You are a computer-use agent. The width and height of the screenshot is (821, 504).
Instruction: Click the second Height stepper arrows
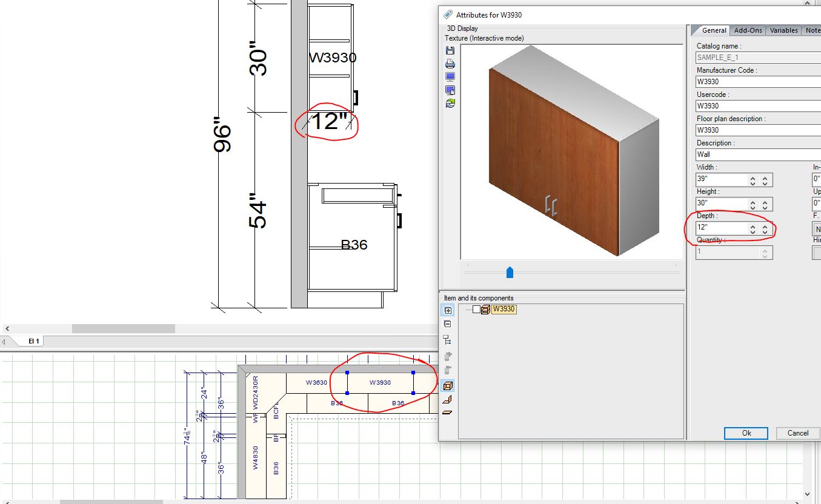coord(765,205)
